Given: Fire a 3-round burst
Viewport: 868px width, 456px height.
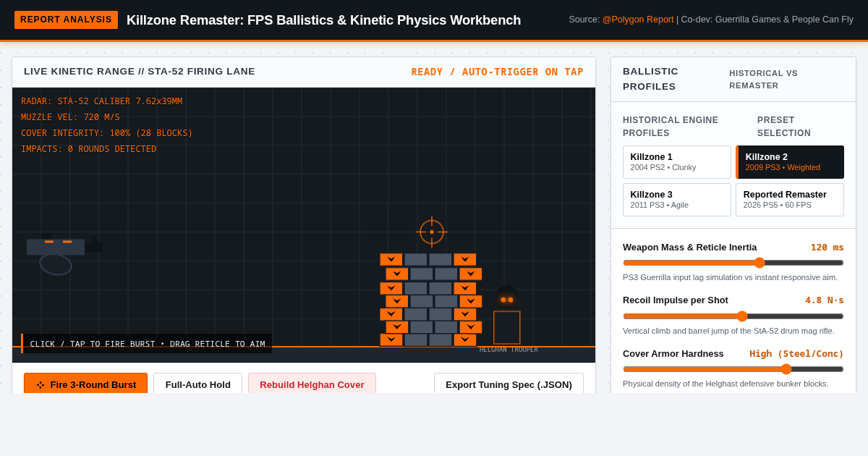Looking at the screenshot, I should click(x=85, y=384).
